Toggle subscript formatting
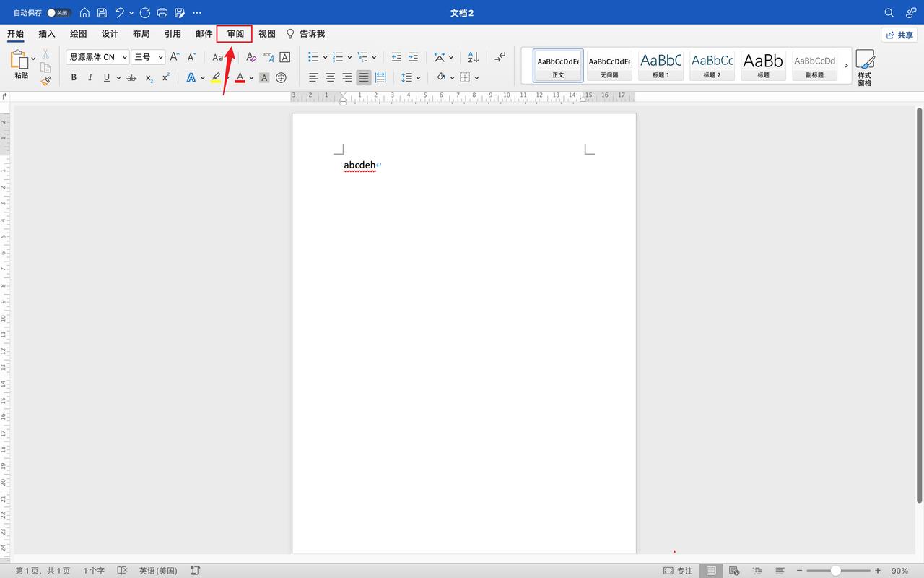 tap(149, 77)
